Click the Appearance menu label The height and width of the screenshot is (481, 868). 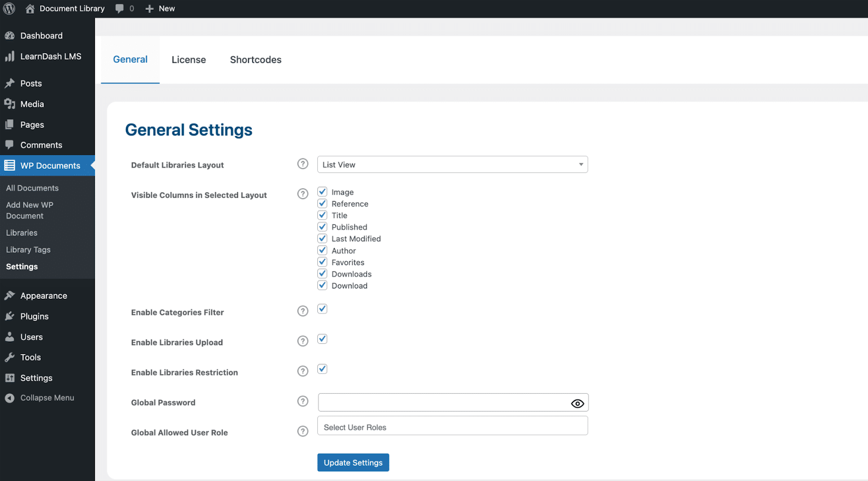coord(44,296)
